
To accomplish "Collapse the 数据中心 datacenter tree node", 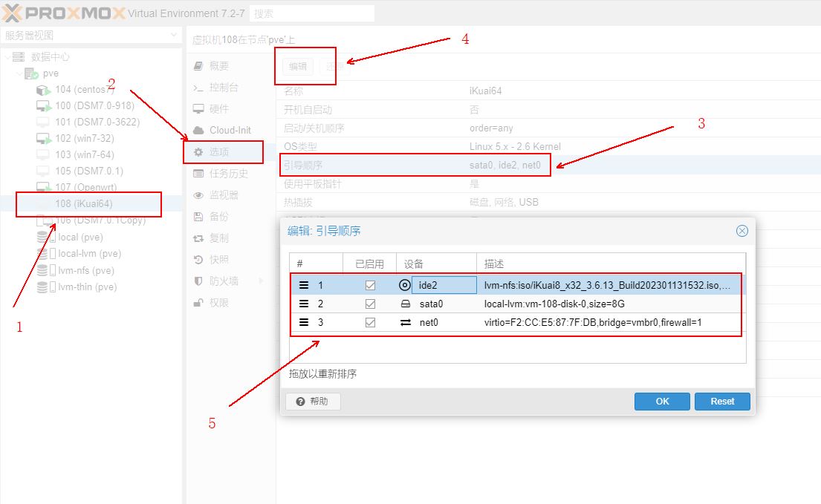I will point(7,56).
